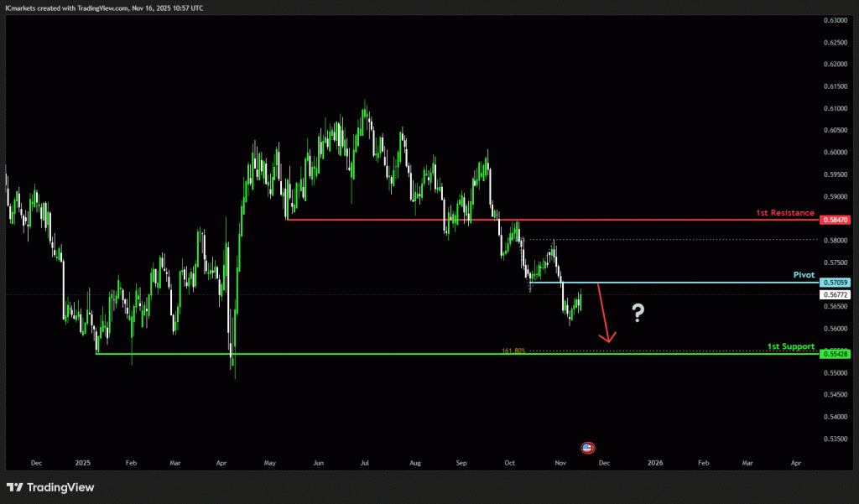Click the Pivot text label
This screenshot has width=859, height=504.
[804, 274]
